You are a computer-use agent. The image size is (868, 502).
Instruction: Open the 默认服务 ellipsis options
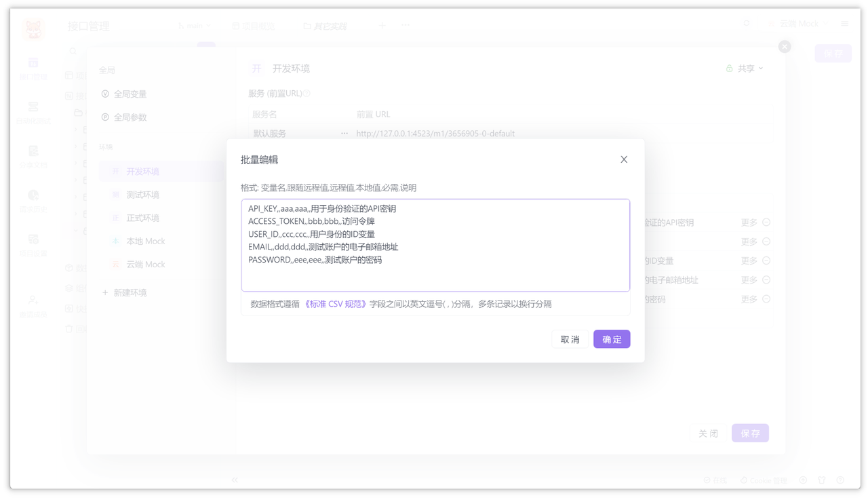coord(344,134)
